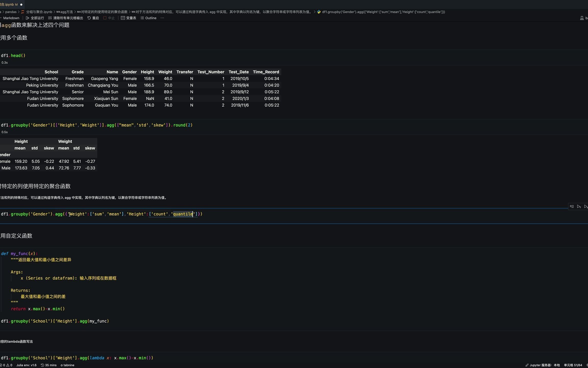This screenshot has height=368, width=588.
Task: Click the 72.76 mean weight value
Action: [64, 168]
